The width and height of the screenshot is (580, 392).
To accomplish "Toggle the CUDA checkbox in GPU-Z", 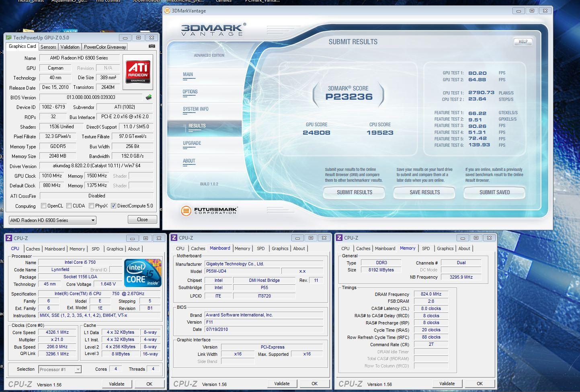I will (69, 206).
